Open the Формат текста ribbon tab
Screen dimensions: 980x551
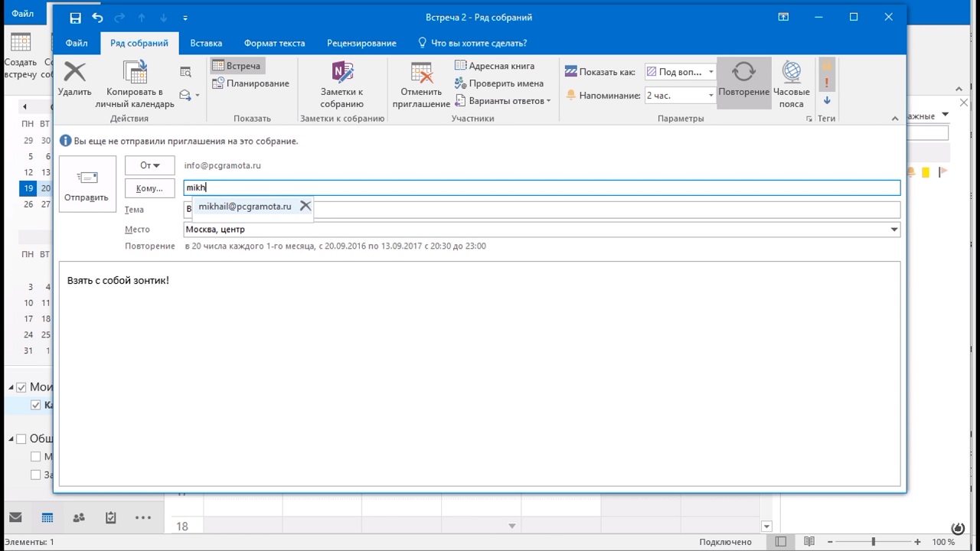[274, 44]
